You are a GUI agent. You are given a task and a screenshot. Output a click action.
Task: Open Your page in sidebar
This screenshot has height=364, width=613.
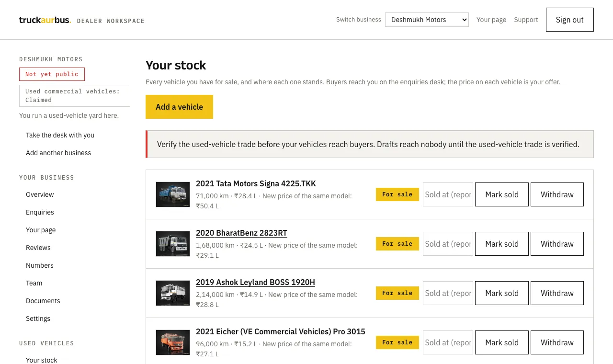[41, 230]
